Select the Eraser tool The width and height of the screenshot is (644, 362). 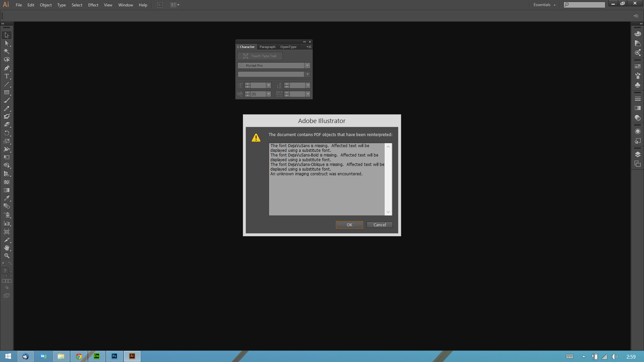tap(7, 124)
